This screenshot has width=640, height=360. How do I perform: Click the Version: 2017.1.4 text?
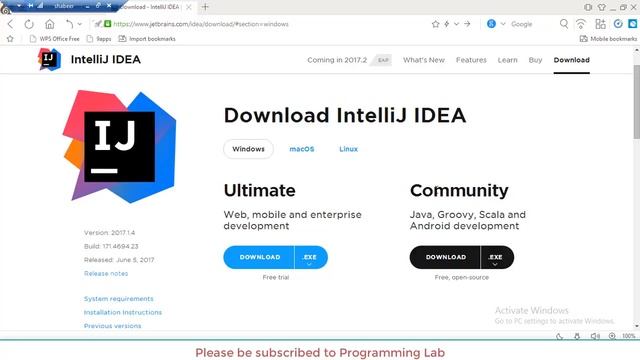(109, 233)
